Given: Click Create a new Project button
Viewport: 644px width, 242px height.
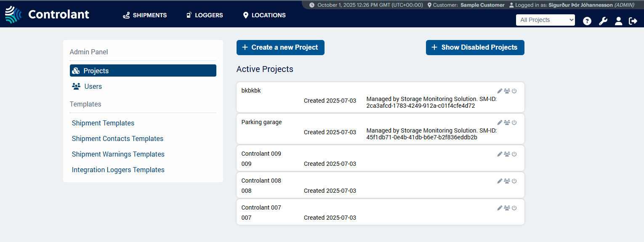Looking at the screenshot, I should tap(280, 48).
